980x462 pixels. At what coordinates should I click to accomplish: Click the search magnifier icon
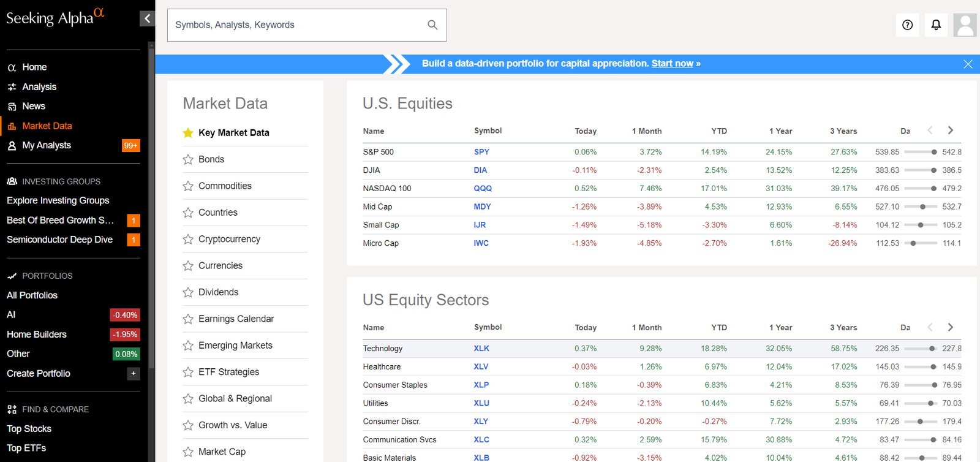pos(432,25)
